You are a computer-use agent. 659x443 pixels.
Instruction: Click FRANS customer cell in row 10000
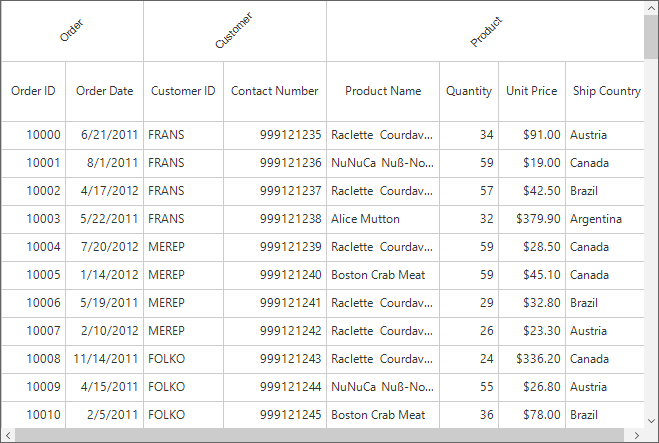(x=183, y=135)
